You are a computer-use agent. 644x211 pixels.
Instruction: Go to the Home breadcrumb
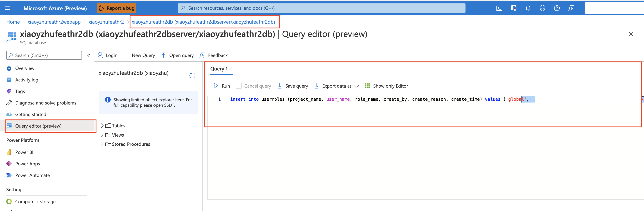pyautogui.click(x=13, y=22)
